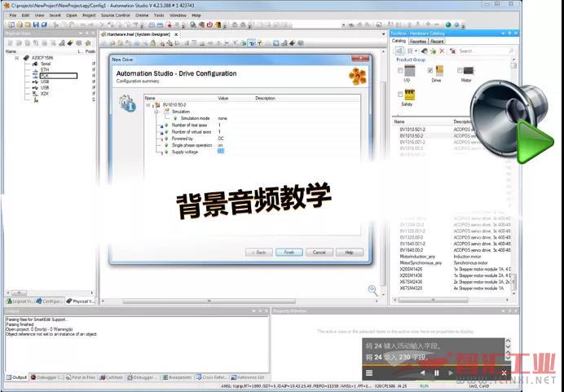Image resolution: width=564 pixels, height=392 pixels.
Task: Click the clear filter icon beside Search
Action: click(x=453, y=51)
